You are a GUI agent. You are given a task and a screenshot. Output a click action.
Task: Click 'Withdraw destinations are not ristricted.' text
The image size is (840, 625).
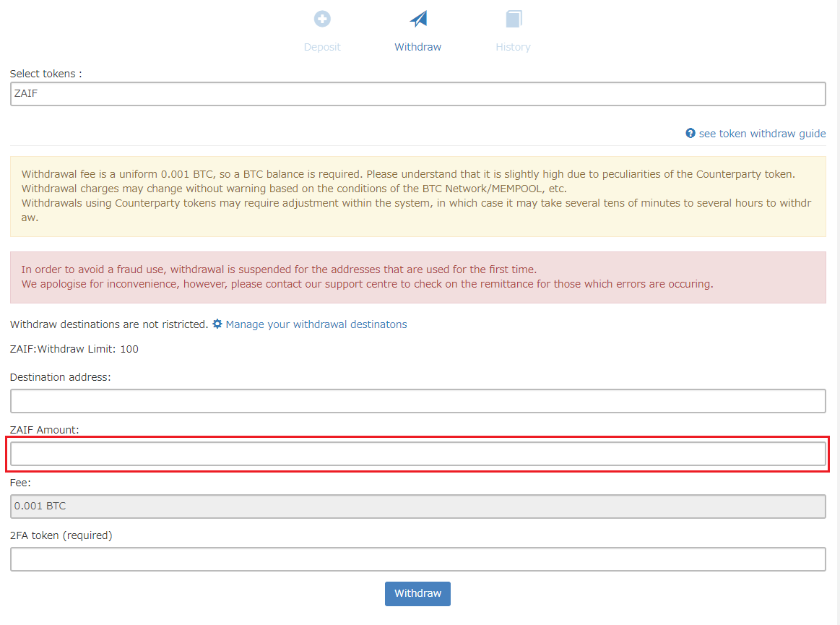[109, 324]
